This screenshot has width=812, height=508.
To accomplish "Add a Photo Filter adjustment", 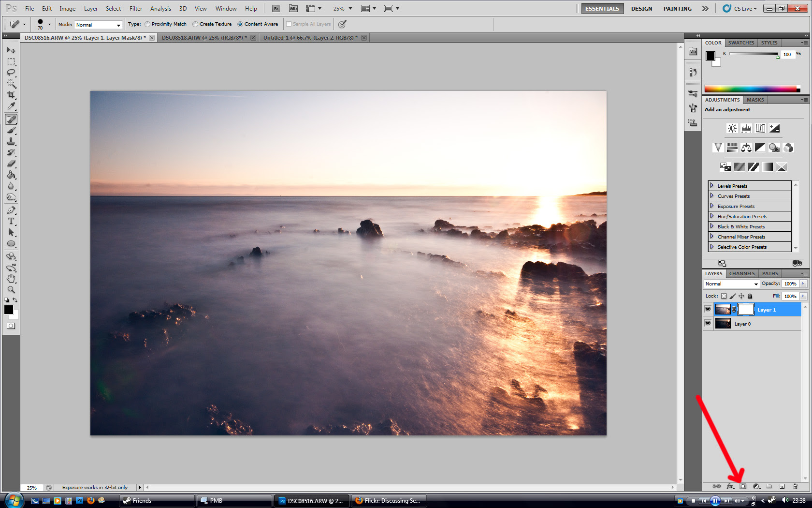I will [774, 148].
